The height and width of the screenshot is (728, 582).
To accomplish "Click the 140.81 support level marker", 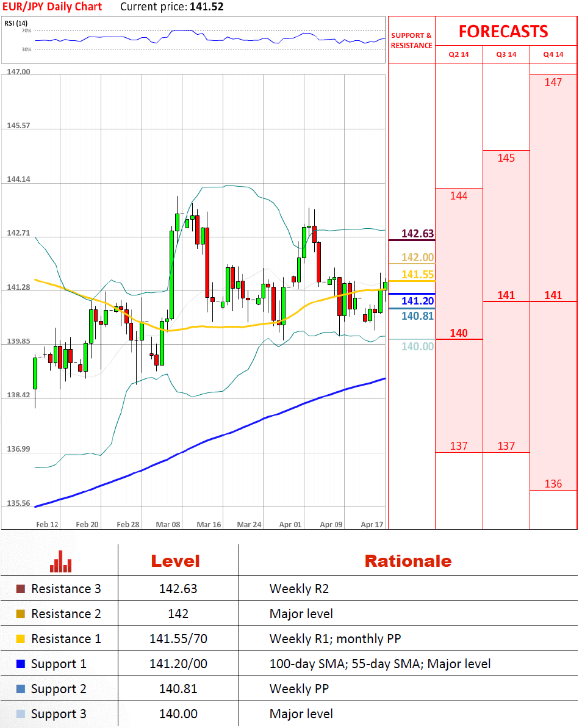I will point(417,316).
